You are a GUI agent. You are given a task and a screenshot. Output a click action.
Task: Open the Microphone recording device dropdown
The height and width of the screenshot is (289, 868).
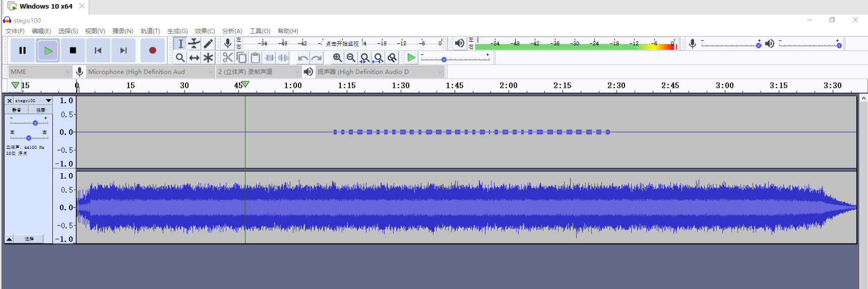[150, 72]
